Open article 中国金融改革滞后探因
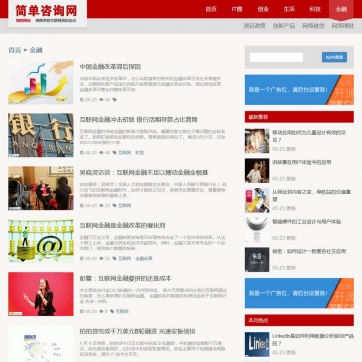 [110, 67]
